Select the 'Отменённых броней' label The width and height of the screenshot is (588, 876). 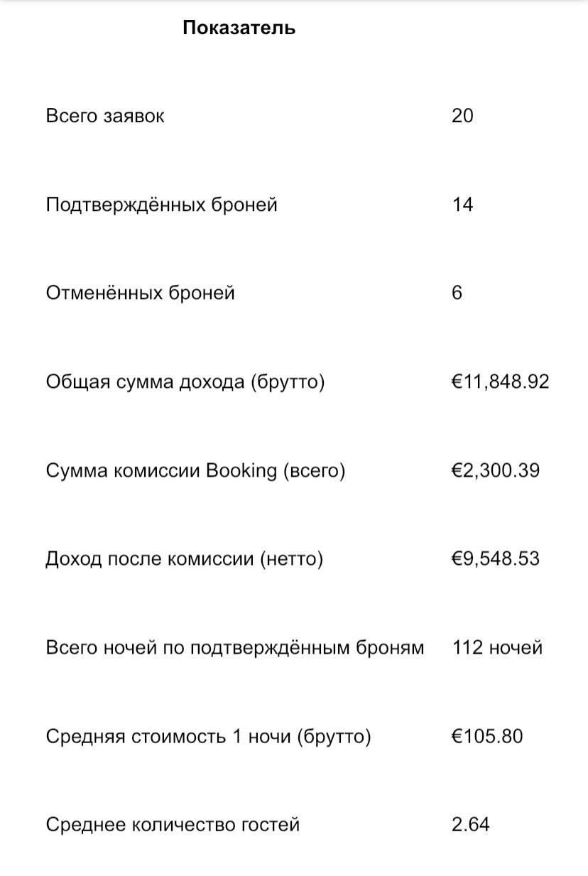tap(140, 293)
